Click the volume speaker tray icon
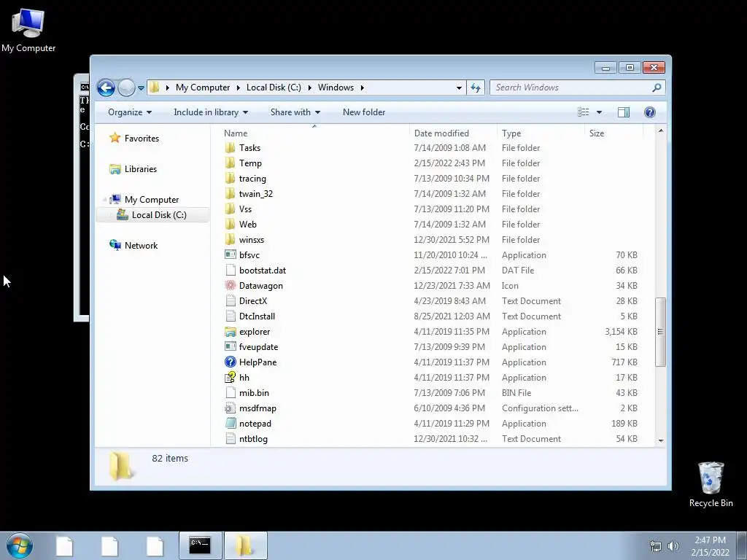The height and width of the screenshot is (560, 747). pyautogui.click(x=673, y=546)
